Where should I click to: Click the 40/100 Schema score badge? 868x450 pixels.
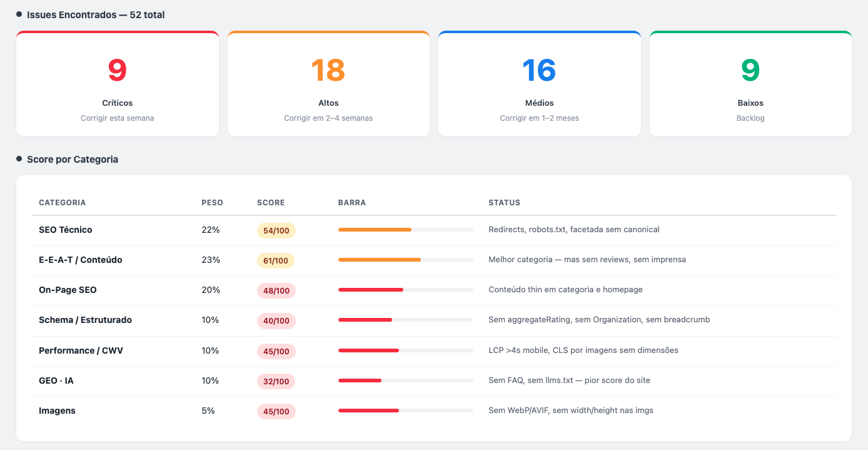point(276,321)
